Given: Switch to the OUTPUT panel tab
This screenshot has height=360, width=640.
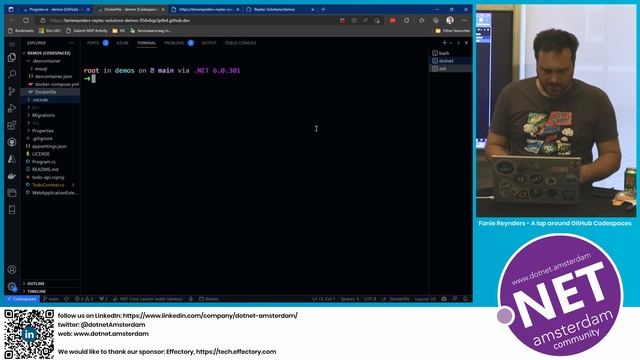Looking at the screenshot, I should coord(209,43).
